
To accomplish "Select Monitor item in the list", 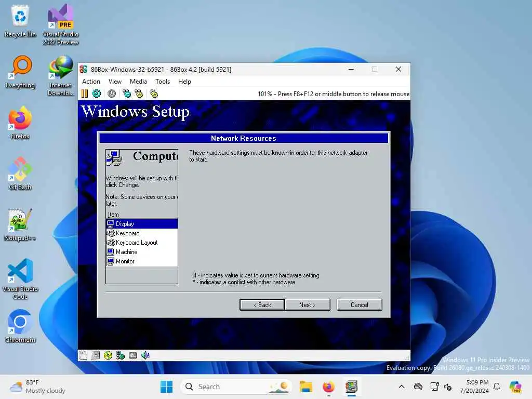I will (x=142, y=261).
